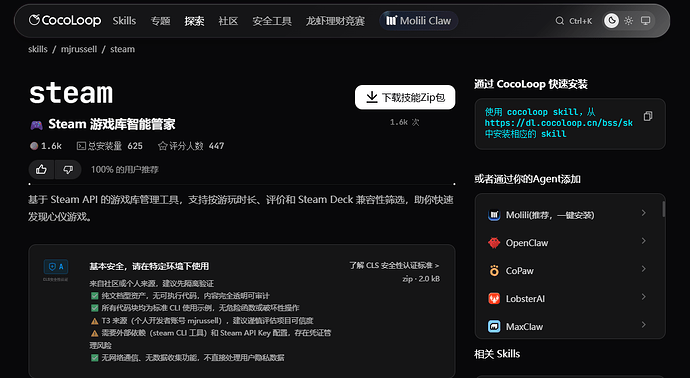The image size is (690, 378).
Task: Click the steam page title
Action: pos(71,93)
